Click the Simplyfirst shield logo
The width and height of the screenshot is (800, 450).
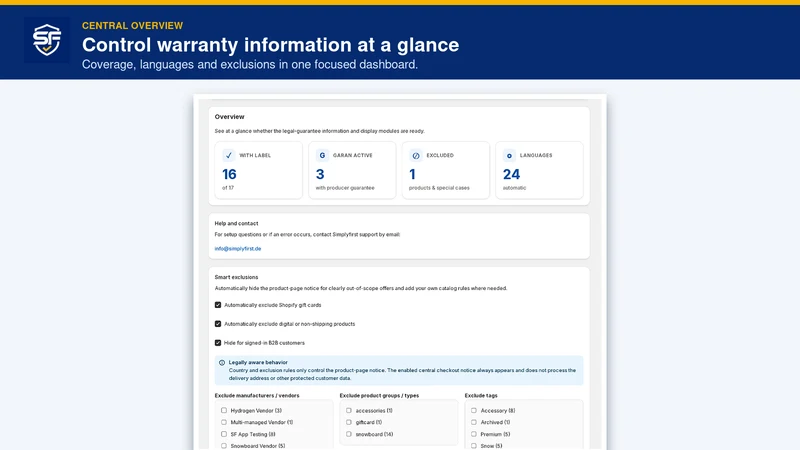[x=47, y=40]
